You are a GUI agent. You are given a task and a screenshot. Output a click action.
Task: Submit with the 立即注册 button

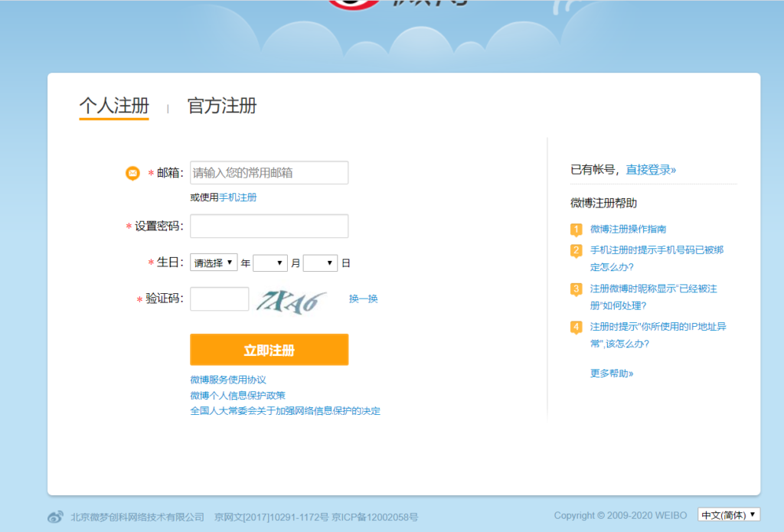(269, 350)
